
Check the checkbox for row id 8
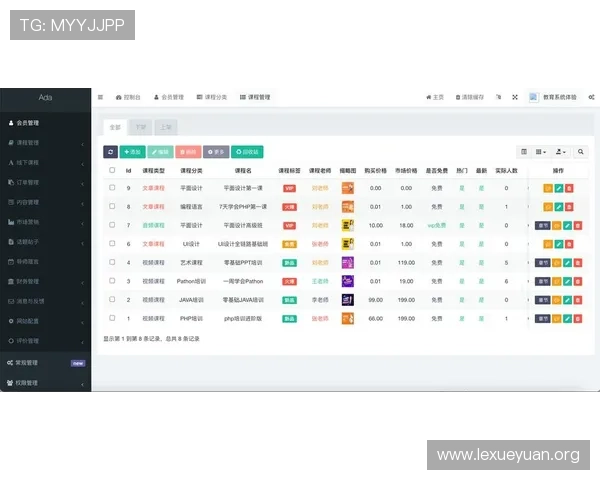pyautogui.click(x=112, y=206)
